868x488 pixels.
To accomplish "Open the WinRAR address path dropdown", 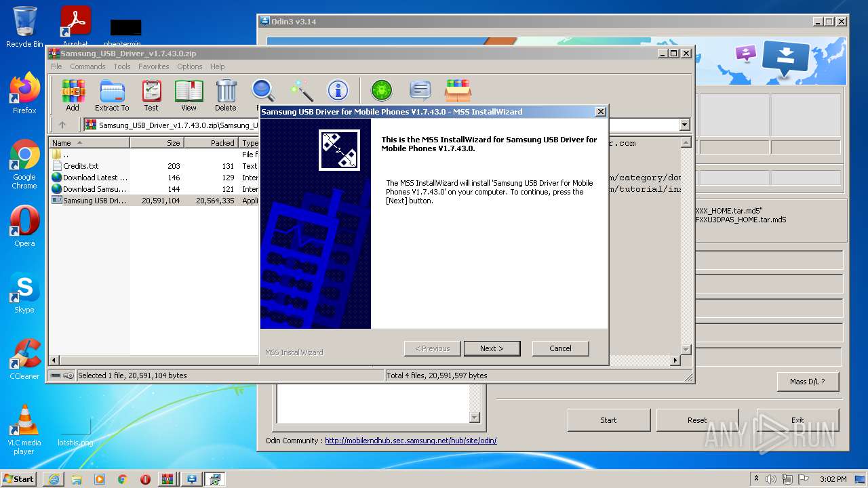I will click(x=684, y=125).
